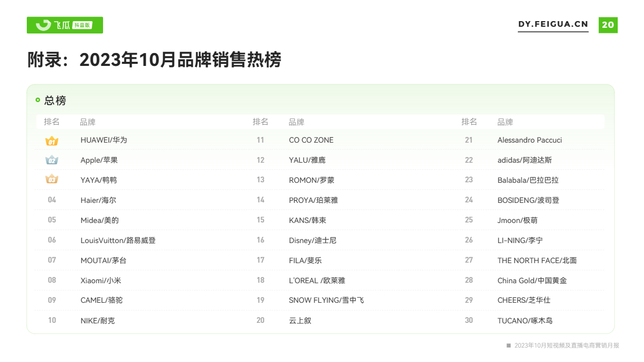Click the first 排名 column header
The image size is (644, 362).
[x=52, y=122]
